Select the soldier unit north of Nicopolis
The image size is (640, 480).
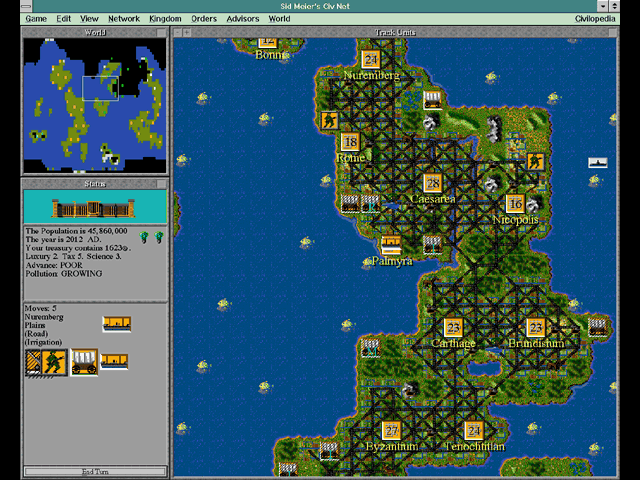tap(535, 162)
